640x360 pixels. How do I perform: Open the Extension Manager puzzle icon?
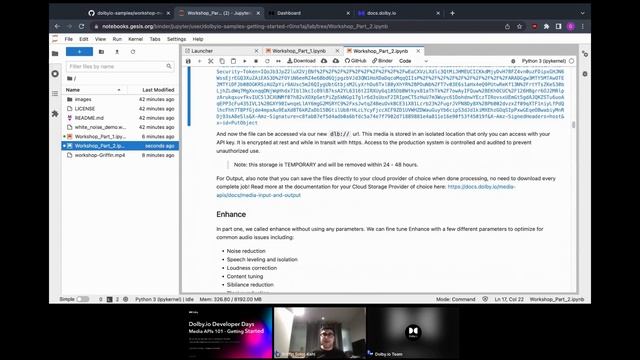55,113
